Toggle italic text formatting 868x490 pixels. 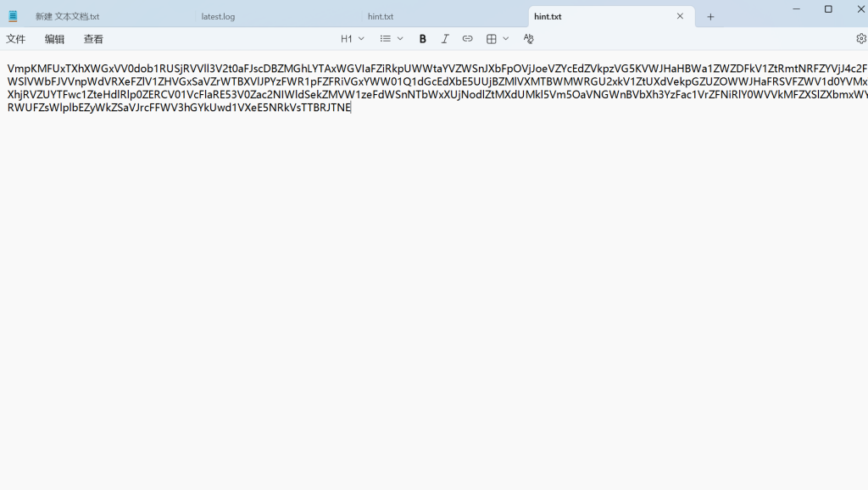445,39
